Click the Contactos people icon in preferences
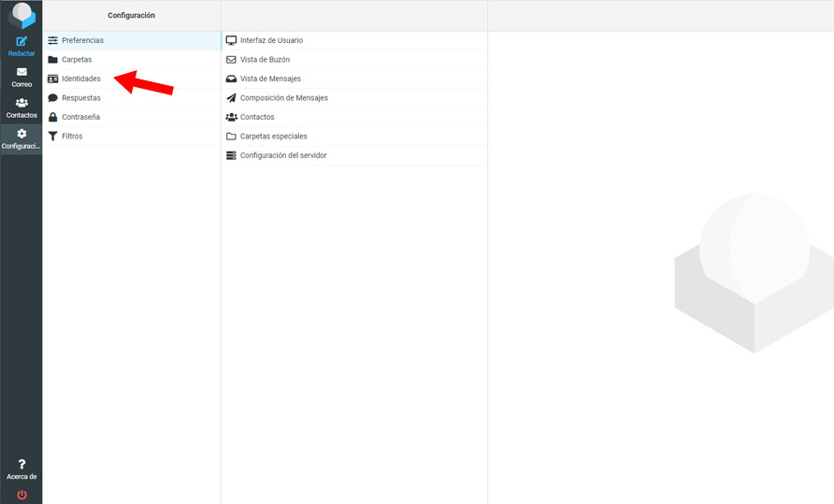The height and width of the screenshot is (504, 834). pos(231,117)
